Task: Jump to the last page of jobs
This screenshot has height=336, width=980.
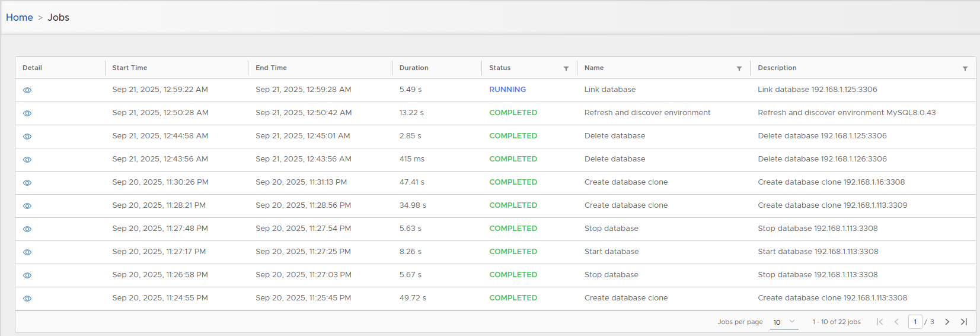Action: [x=964, y=322]
